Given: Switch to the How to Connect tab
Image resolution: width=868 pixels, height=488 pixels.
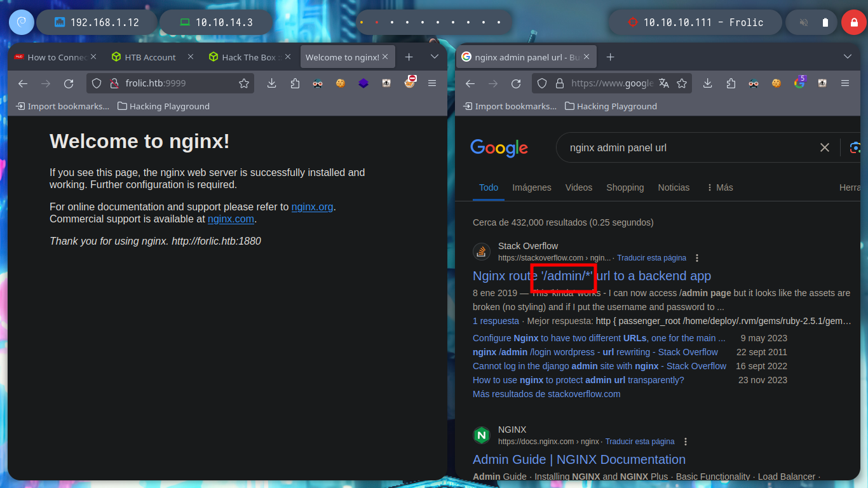Looking at the screenshot, I should [54, 57].
